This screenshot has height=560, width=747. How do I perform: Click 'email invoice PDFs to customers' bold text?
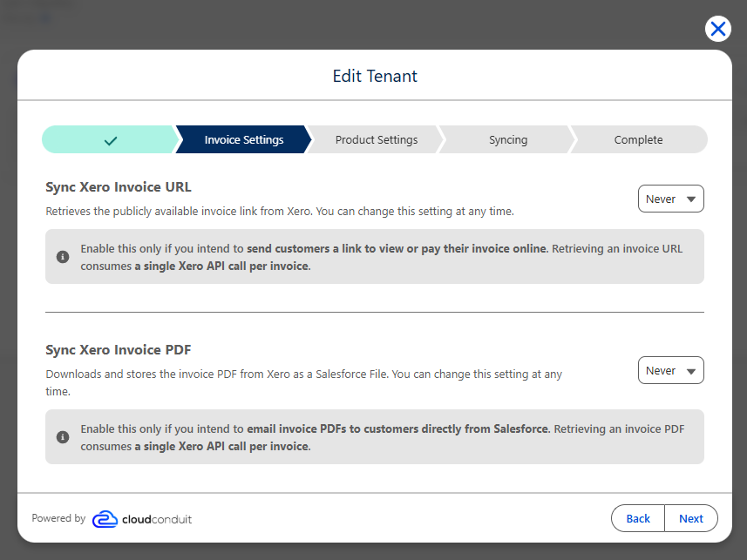click(398, 428)
